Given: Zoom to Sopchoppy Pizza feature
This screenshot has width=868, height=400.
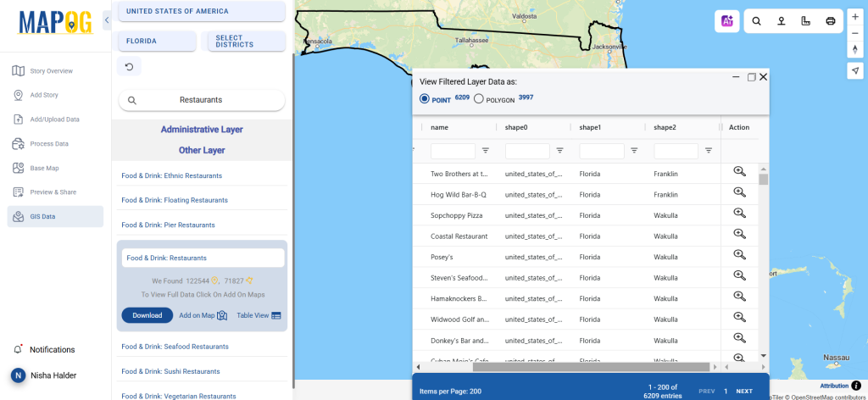Looking at the screenshot, I should point(739,213).
